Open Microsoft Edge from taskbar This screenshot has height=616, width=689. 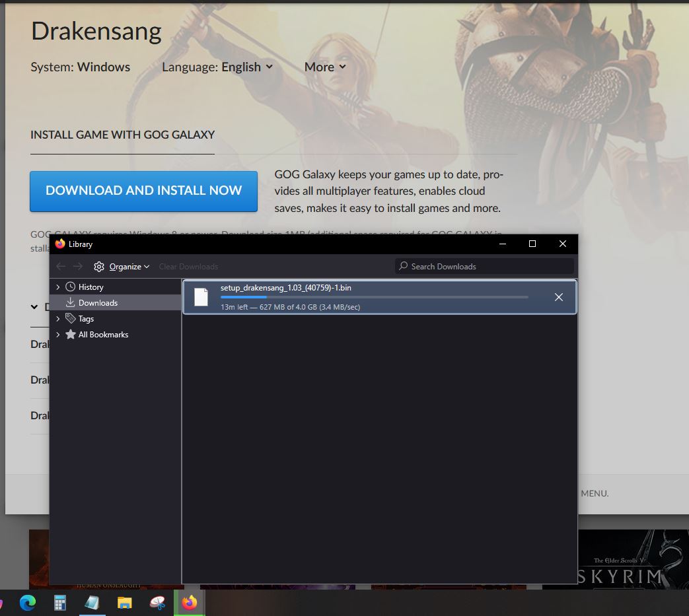pos(28,603)
